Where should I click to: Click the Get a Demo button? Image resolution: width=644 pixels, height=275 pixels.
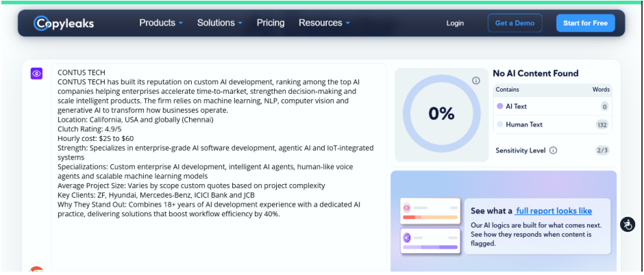[x=515, y=23]
